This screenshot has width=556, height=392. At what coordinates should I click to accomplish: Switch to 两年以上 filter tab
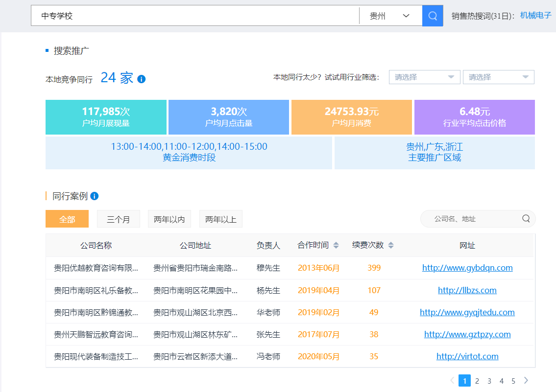point(221,219)
